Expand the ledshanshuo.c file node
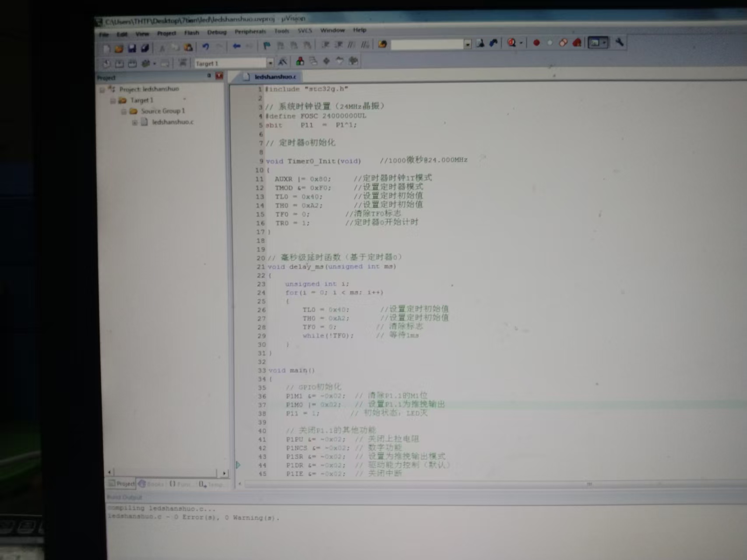This screenshot has height=560, width=747. click(134, 123)
